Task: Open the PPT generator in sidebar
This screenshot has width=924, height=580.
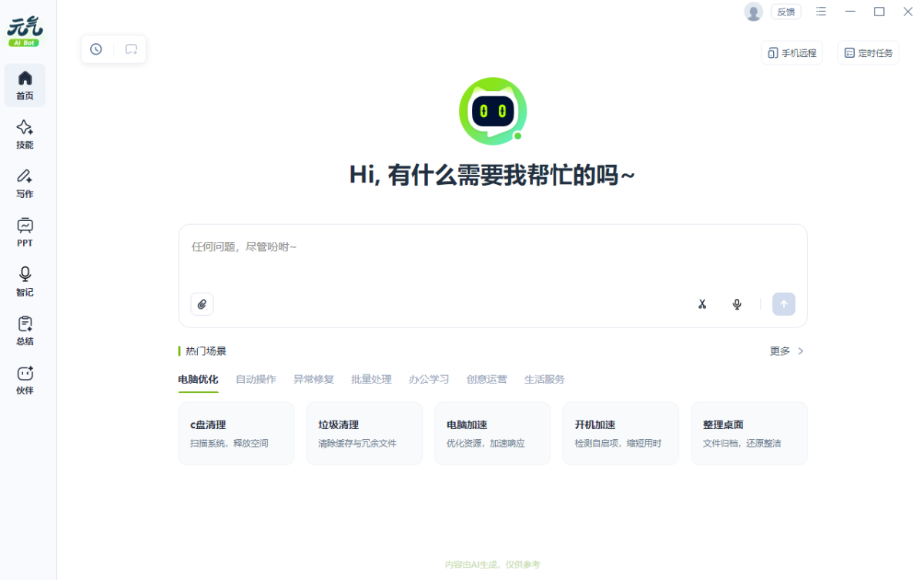Action: coord(25,233)
